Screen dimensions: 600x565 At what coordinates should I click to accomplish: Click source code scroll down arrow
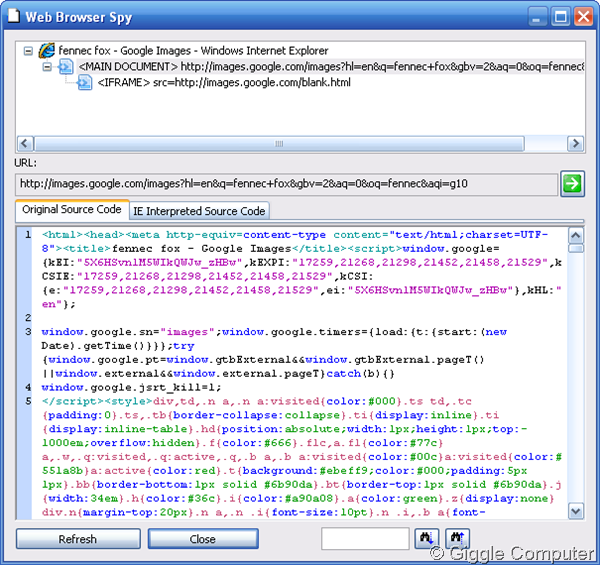click(576, 511)
